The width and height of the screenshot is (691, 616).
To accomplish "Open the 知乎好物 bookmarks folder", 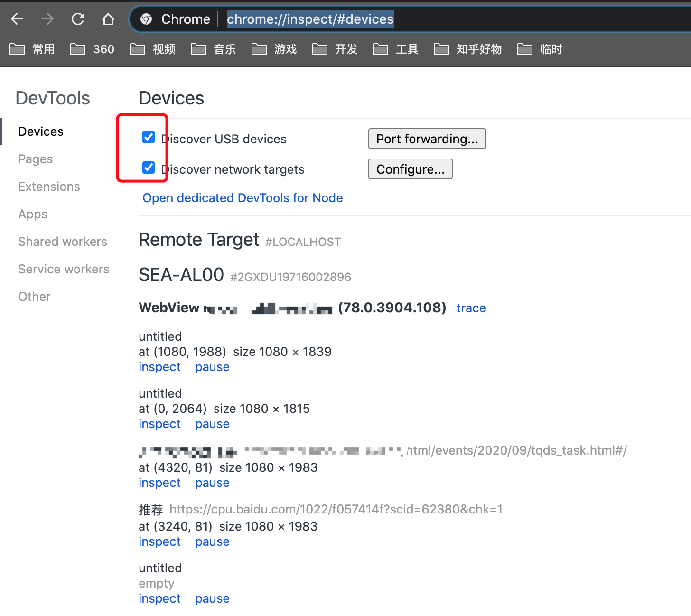I will click(x=468, y=49).
